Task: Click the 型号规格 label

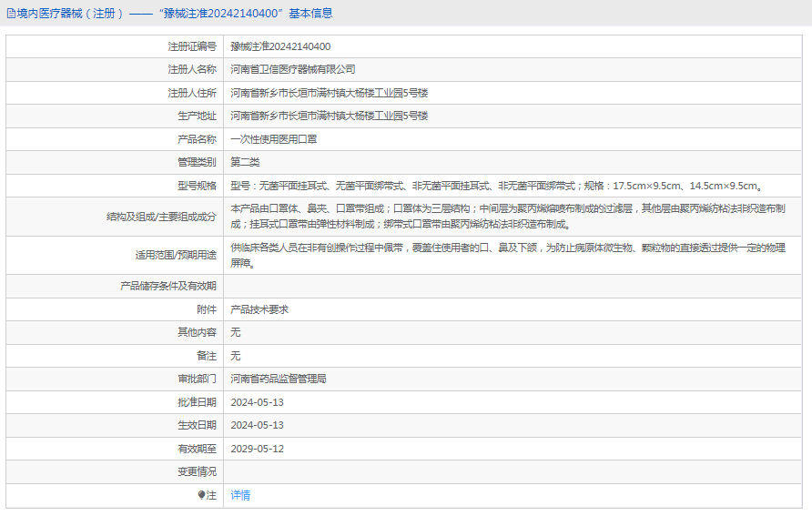Action: [x=197, y=186]
